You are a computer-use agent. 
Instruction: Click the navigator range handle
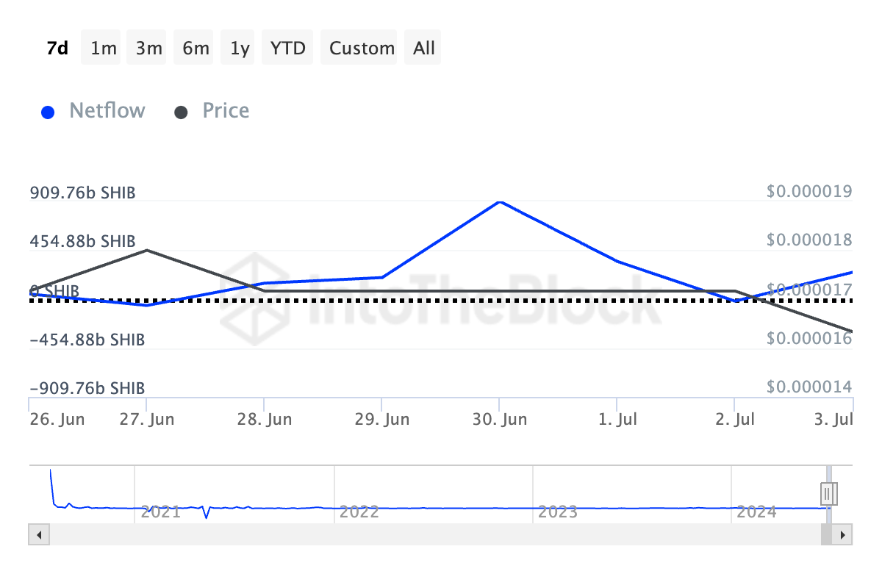pos(829,492)
